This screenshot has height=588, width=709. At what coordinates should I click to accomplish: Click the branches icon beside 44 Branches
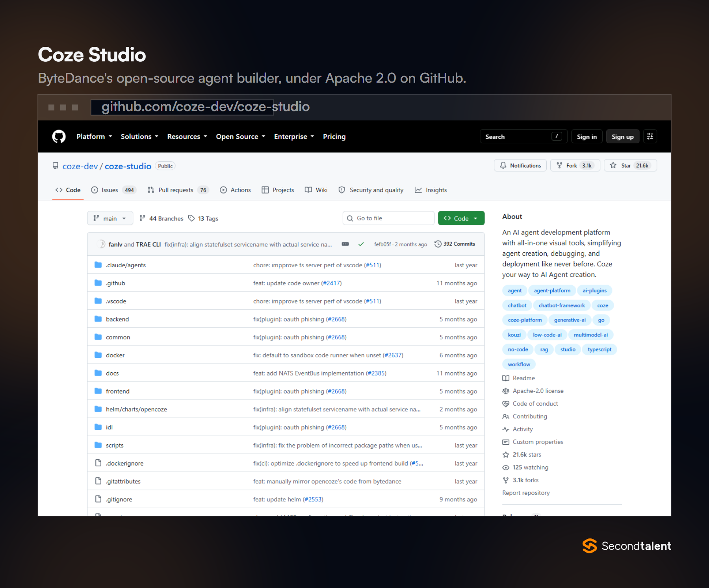click(x=143, y=218)
